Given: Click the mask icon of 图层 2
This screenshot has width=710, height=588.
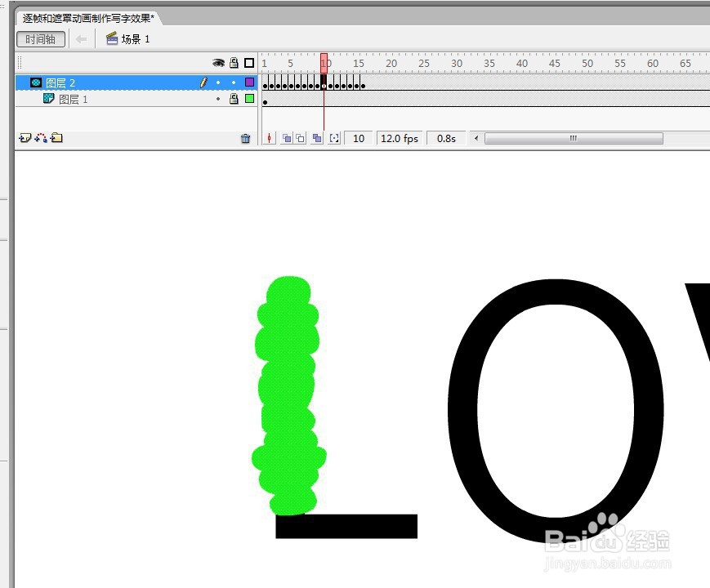Looking at the screenshot, I should tap(36, 82).
